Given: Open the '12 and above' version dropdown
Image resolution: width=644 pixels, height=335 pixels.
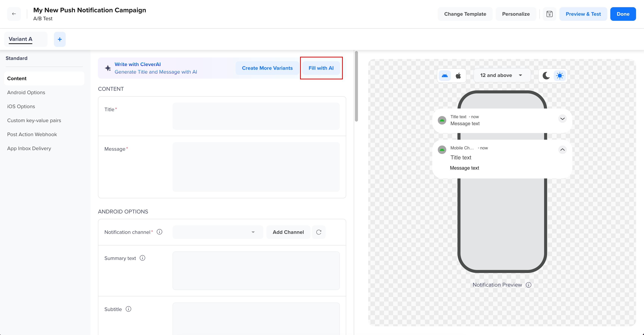Looking at the screenshot, I should click(502, 75).
